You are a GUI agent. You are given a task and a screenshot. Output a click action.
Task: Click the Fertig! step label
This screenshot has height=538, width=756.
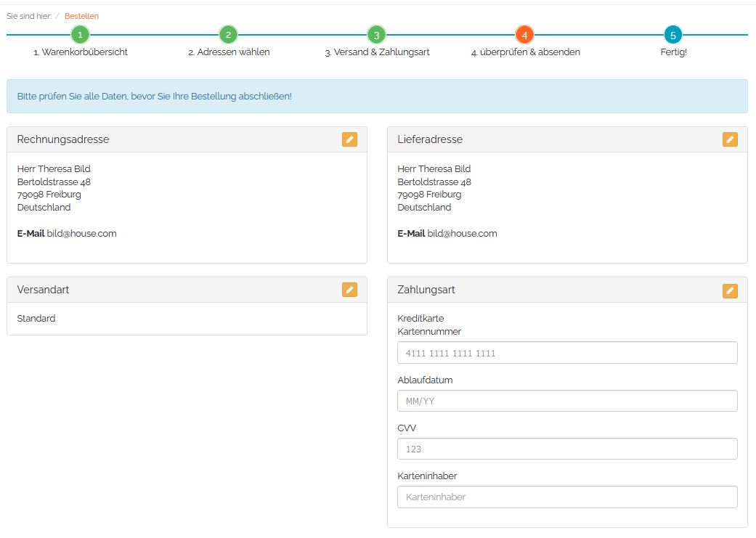pos(673,52)
